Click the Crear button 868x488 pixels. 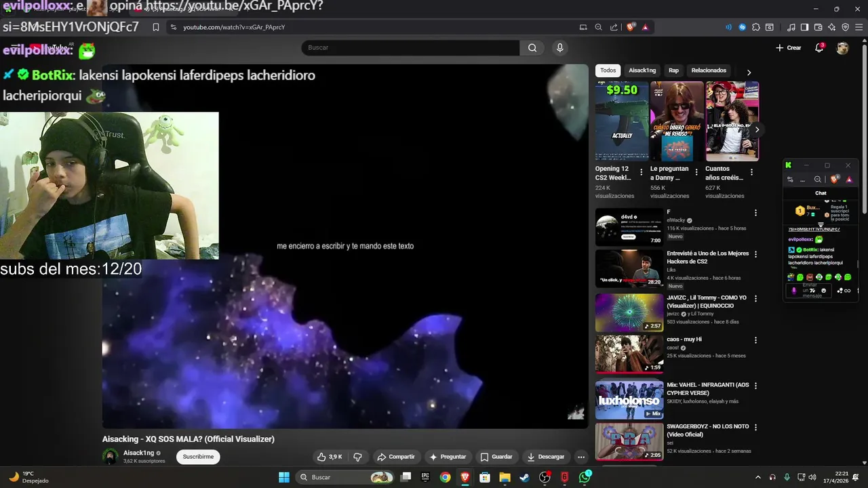click(789, 48)
